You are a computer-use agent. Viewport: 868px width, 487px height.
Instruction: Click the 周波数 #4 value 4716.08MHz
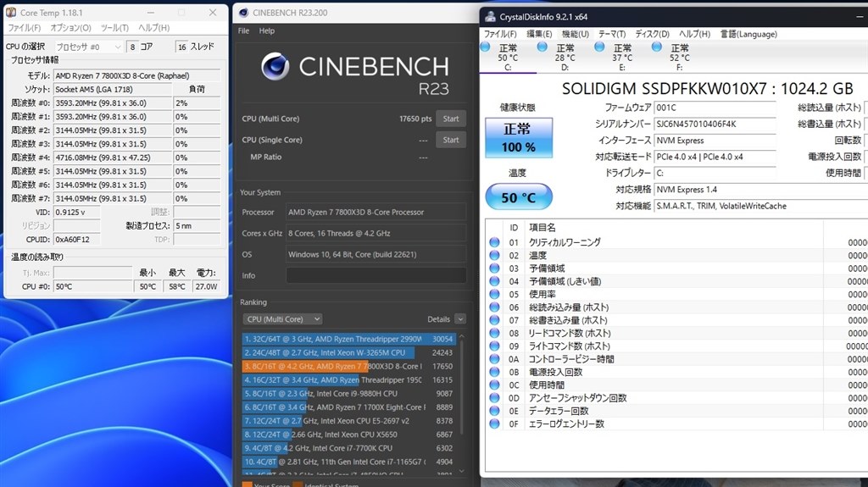click(113, 158)
